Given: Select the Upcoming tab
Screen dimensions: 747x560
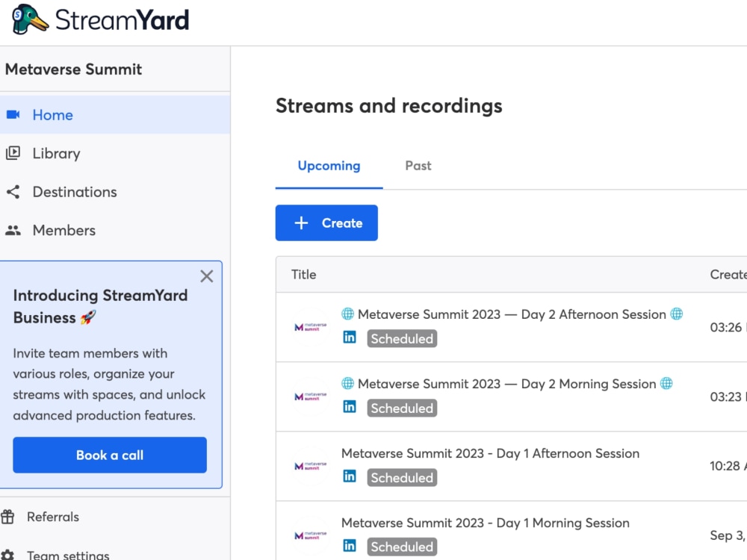Looking at the screenshot, I should (x=329, y=166).
